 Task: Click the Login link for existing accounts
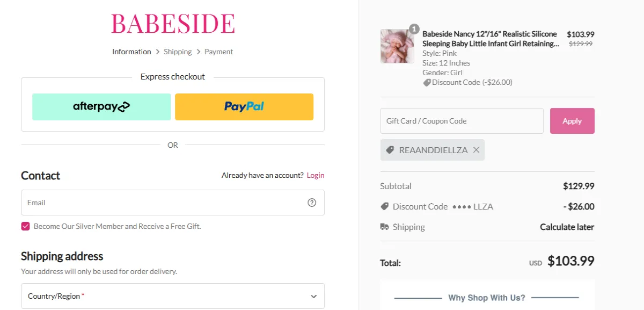pos(315,175)
